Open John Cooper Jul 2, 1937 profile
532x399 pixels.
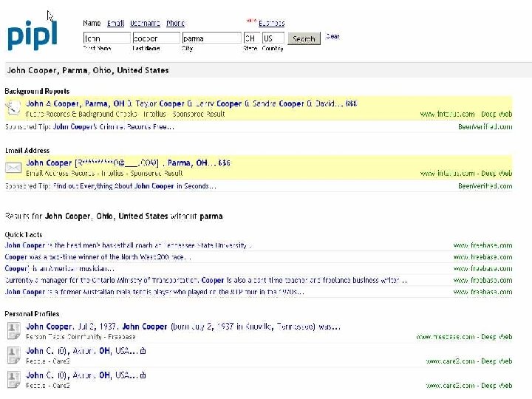(183, 327)
